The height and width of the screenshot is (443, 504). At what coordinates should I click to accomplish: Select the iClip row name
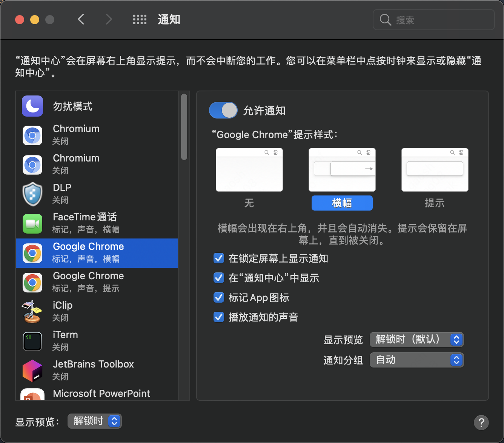63,305
